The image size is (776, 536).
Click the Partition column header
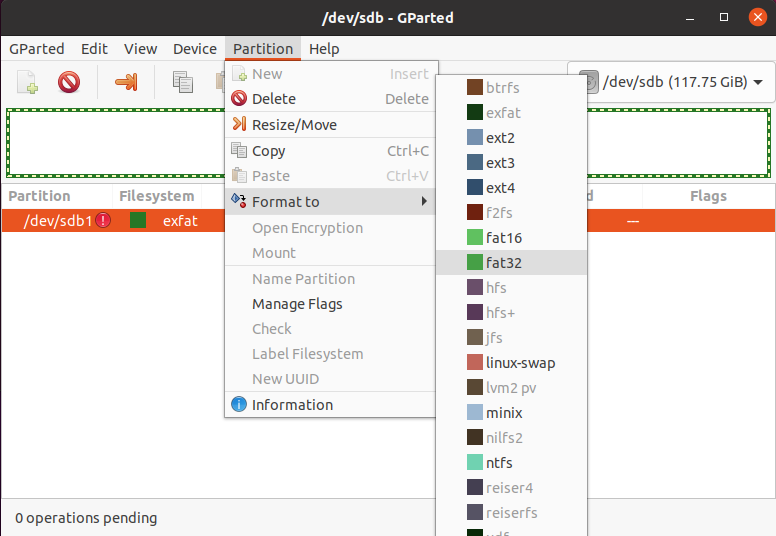tap(40, 196)
